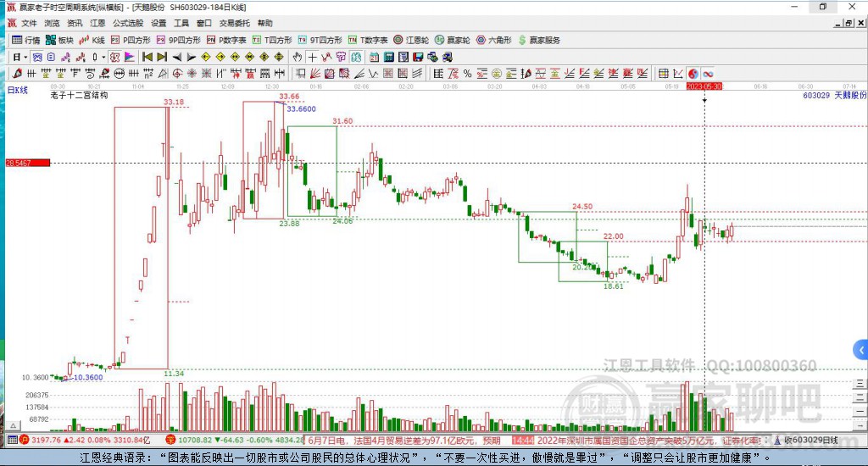Click the 日K线 label at chart corner
The width and height of the screenshot is (868, 466).
point(18,90)
